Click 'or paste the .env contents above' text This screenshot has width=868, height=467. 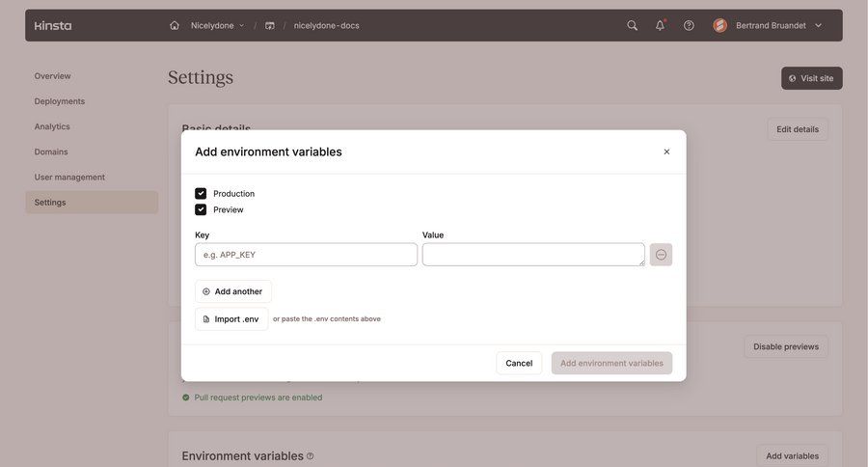[327, 319]
